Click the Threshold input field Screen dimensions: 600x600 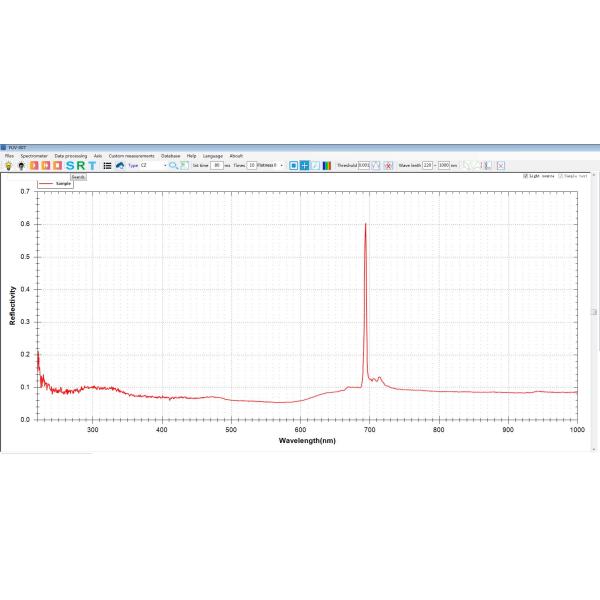click(x=364, y=165)
